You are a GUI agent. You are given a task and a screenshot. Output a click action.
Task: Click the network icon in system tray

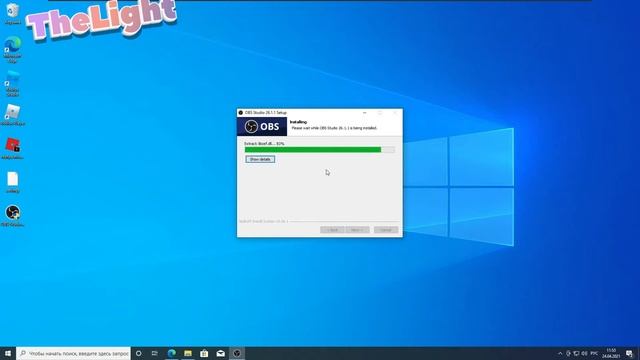pos(576,353)
